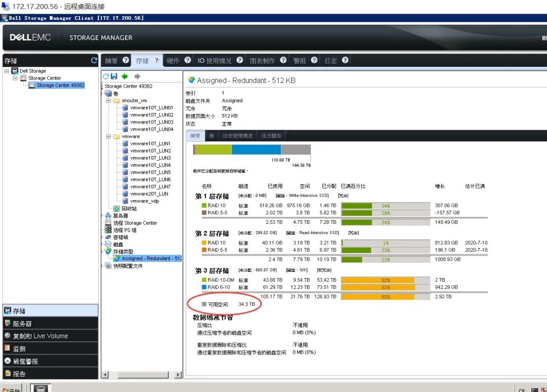Open the 存储 view in left navigation
Image resolution: width=547 pixels, height=392 pixels.
(51, 310)
